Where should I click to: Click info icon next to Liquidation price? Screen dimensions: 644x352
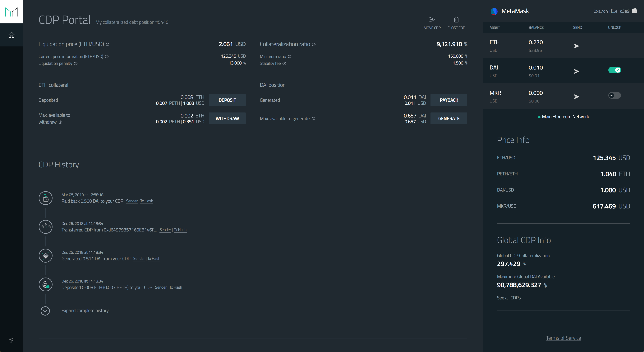pyautogui.click(x=108, y=45)
